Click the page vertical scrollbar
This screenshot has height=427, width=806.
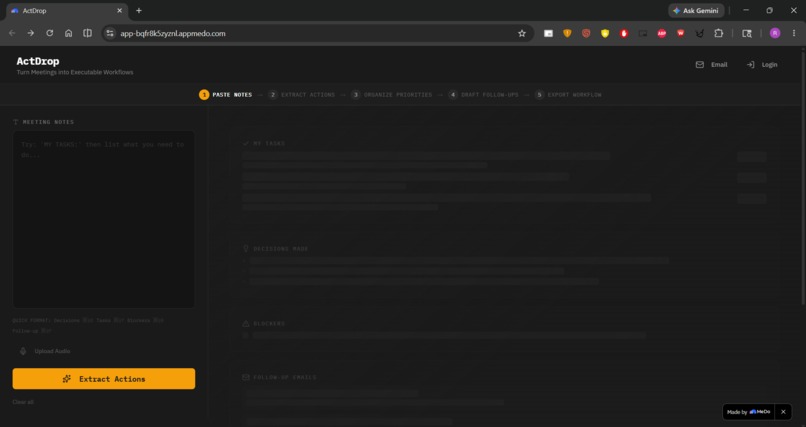tap(803, 177)
